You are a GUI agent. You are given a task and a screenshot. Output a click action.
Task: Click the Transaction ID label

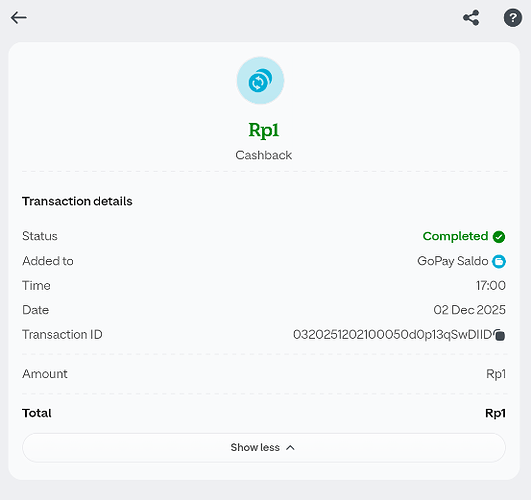coord(62,335)
